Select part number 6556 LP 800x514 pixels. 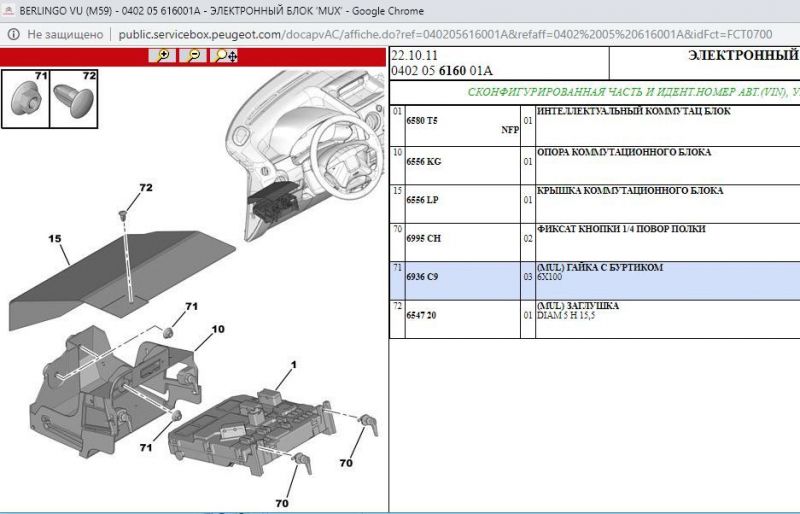tap(422, 199)
